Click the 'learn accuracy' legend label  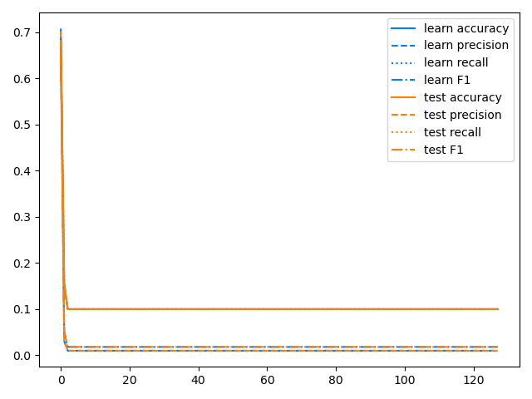coord(466,28)
